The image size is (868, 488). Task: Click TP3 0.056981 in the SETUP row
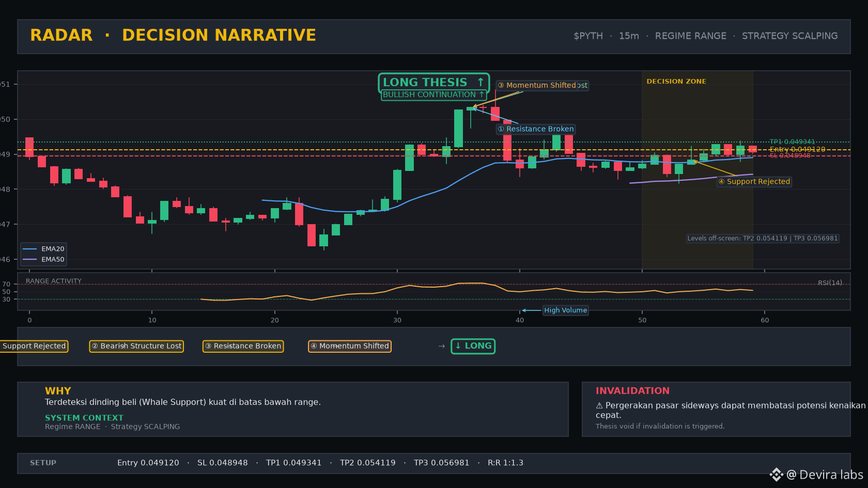pos(442,463)
